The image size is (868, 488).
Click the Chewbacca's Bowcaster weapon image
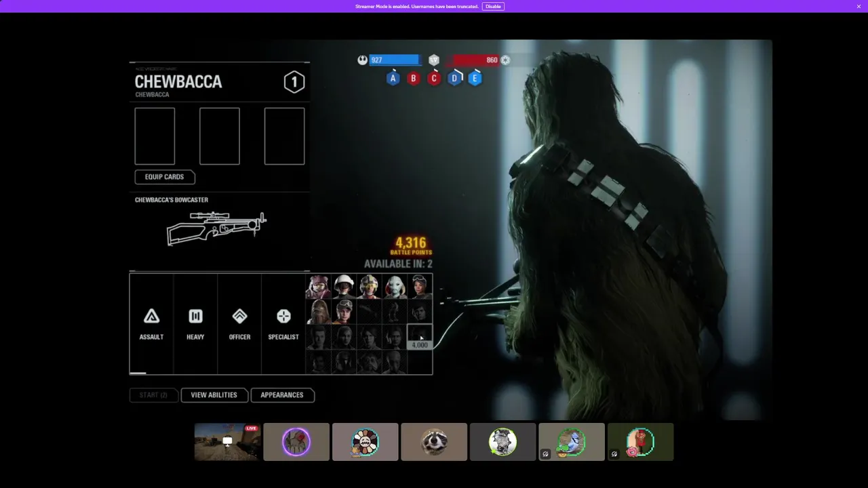(x=216, y=228)
